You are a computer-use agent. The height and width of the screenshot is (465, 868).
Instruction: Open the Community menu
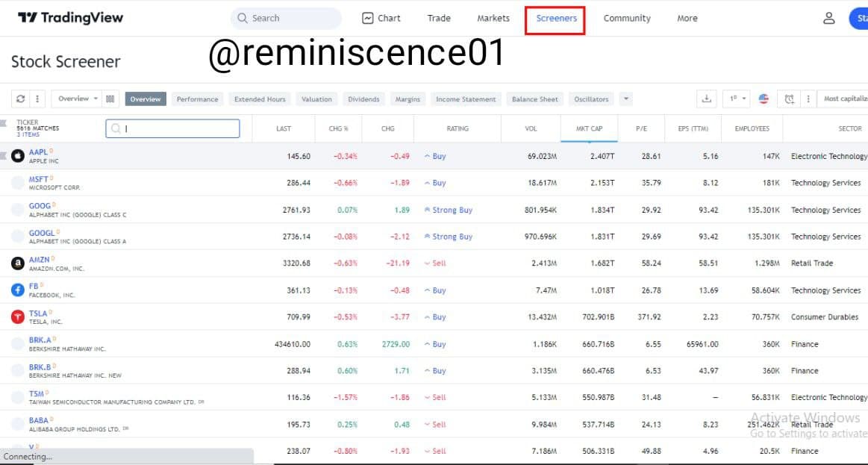[x=627, y=18]
